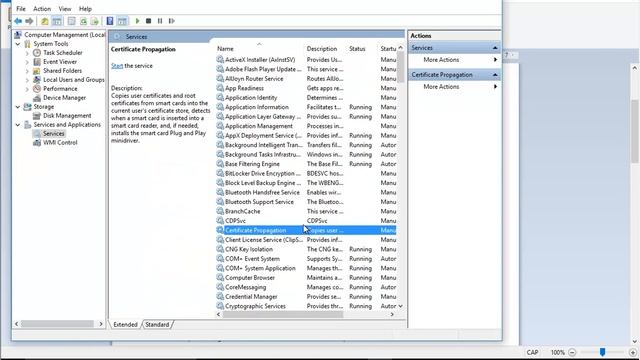Click the Performance monitor icon in tree
Viewport: 640px width, 360px height.
[37, 89]
